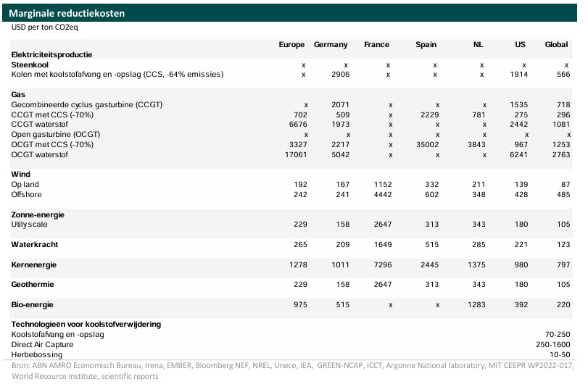The image size is (588, 384).
Task: Click the 'US' column header
Action: [x=520, y=45]
